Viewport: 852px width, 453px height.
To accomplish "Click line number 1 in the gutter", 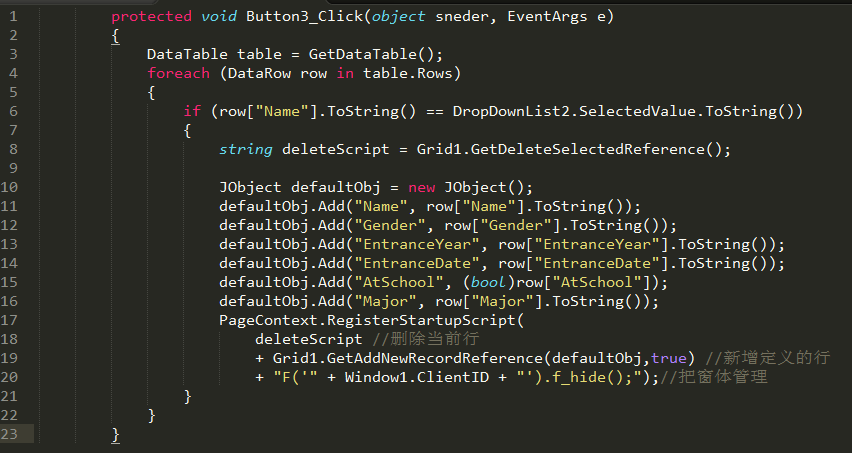I will [x=13, y=16].
